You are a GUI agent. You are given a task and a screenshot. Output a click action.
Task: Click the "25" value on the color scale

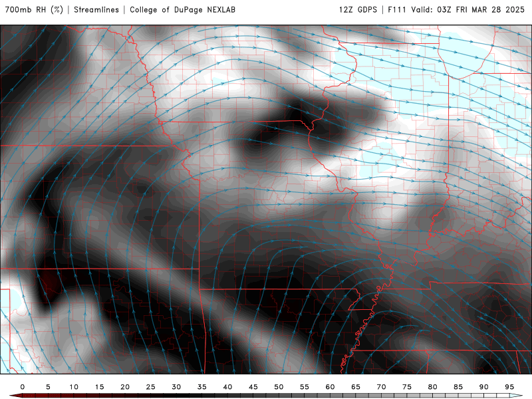pyautogui.click(x=151, y=387)
